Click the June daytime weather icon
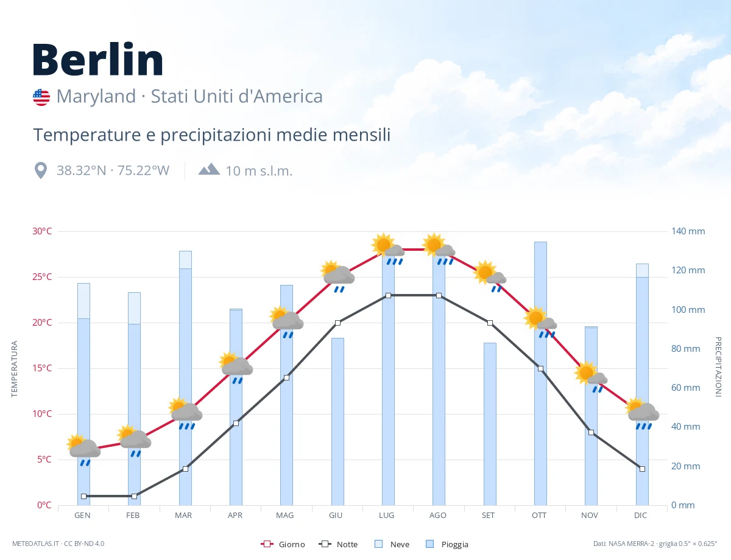Screen dimensions: 731x560 (337, 276)
